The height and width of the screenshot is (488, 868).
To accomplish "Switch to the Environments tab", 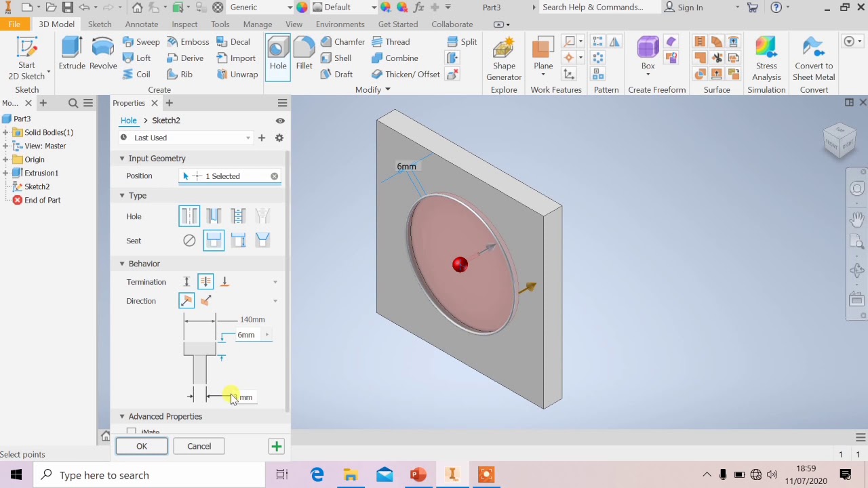I will (340, 24).
